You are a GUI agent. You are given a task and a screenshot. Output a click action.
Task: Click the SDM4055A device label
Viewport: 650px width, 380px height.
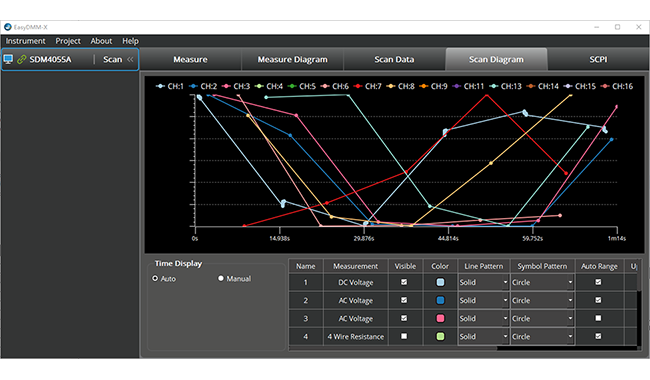[x=50, y=59]
